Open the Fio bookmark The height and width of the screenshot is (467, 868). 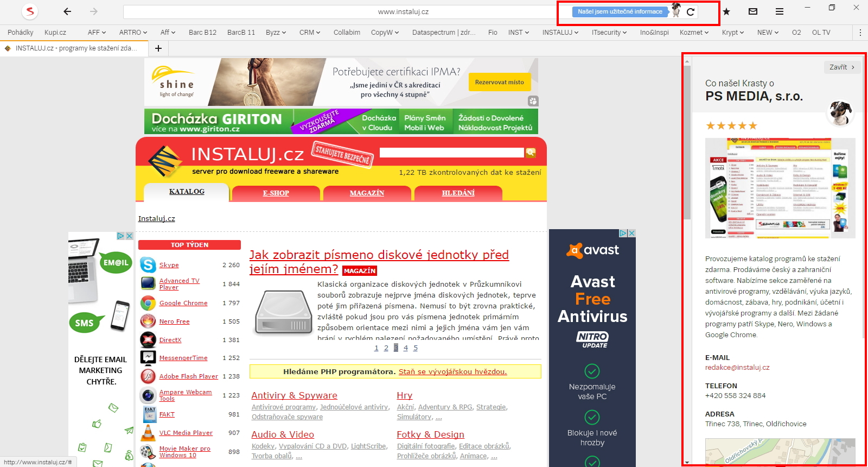coord(493,33)
